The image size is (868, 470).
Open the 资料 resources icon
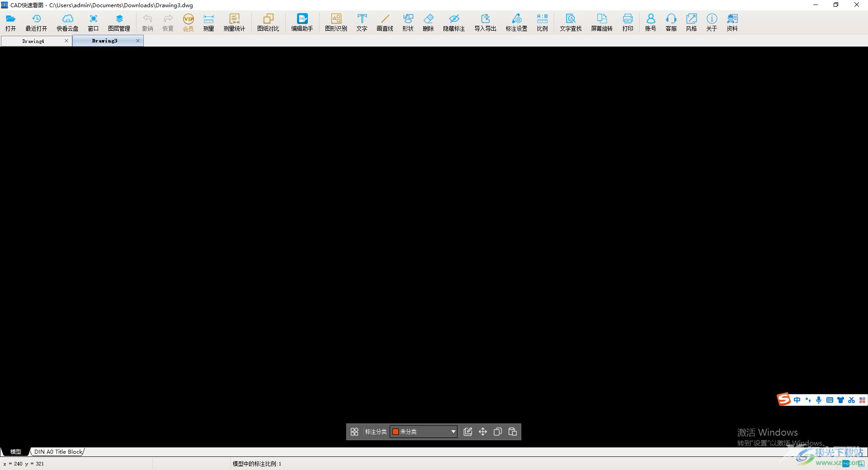point(732,22)
